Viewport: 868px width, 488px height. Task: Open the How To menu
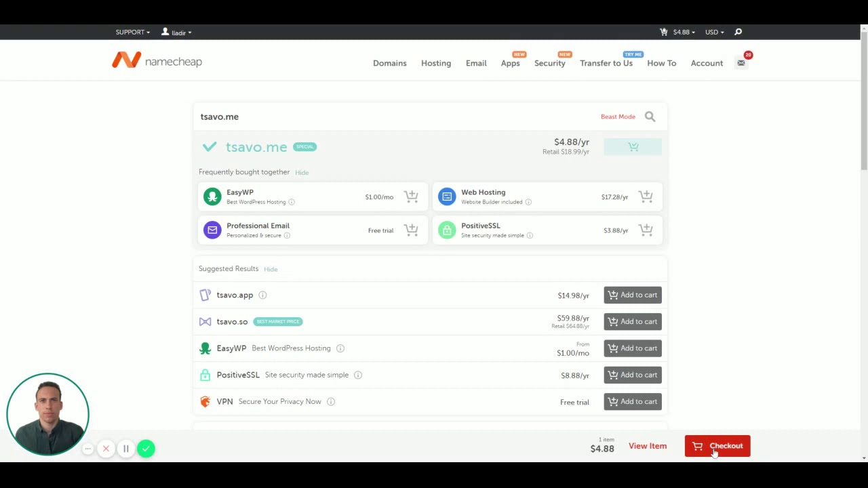(x=662, y=63)
